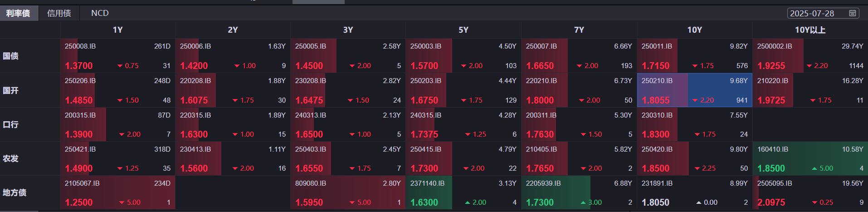
Task: Select the highlighted 250210.IB bond cell
Action: point(694,90)
